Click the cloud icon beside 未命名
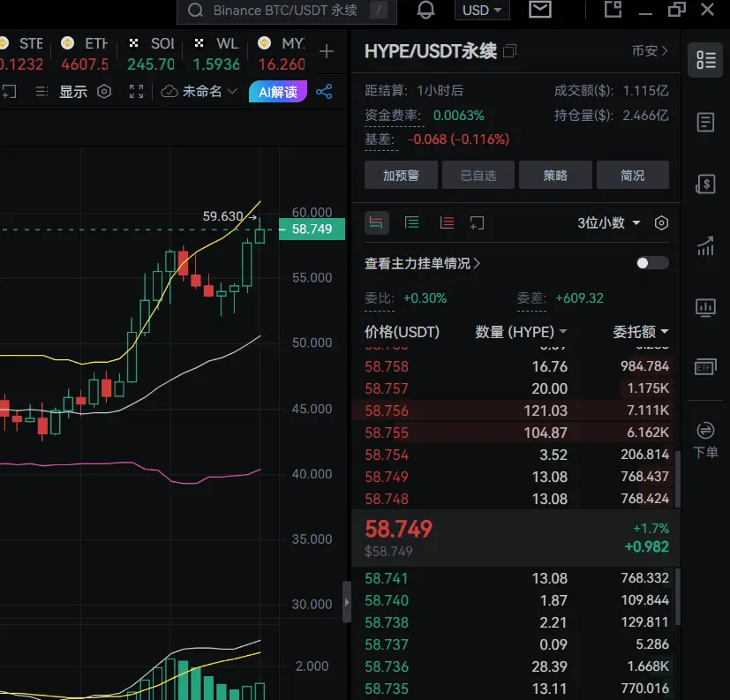Image resolution: width=730 pixels, height=700 pixels. point(169,91)
